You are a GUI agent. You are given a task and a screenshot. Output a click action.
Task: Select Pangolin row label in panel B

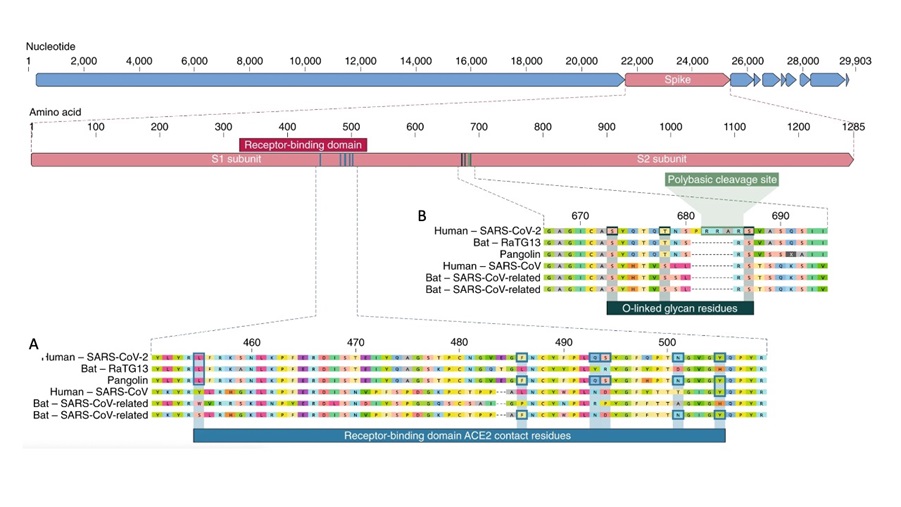pyautogui.click(x=515, y=255)
